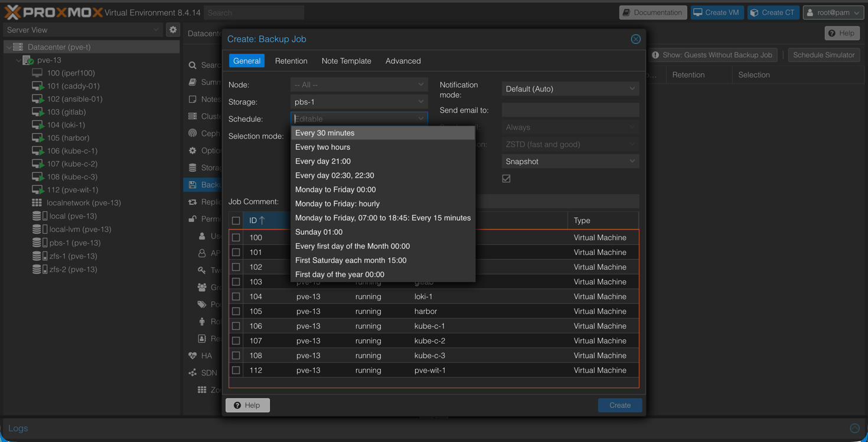Click the Create CT button
This screenshot has width=868, height=442.
click(x=773, y=12)
